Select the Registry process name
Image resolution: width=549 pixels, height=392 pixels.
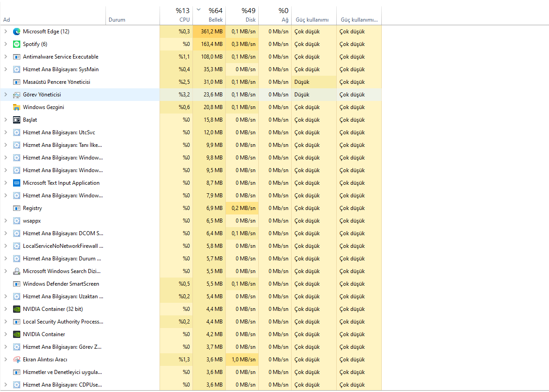pos(32,208)
